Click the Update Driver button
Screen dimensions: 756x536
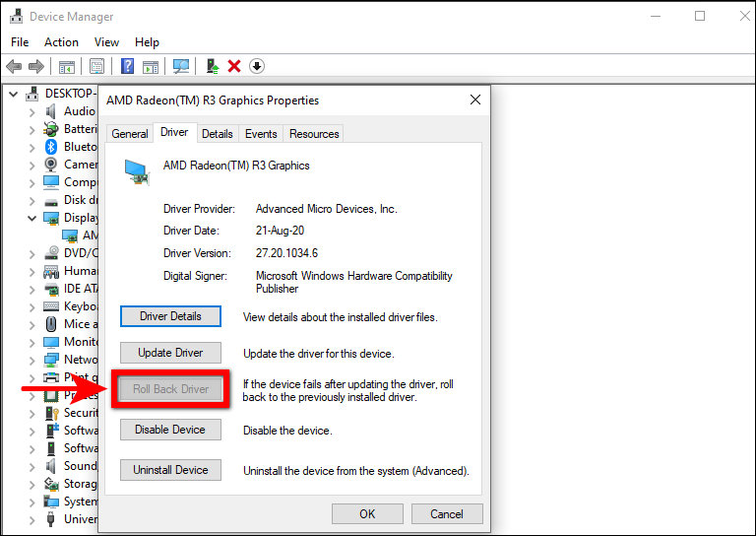(170, 353)
